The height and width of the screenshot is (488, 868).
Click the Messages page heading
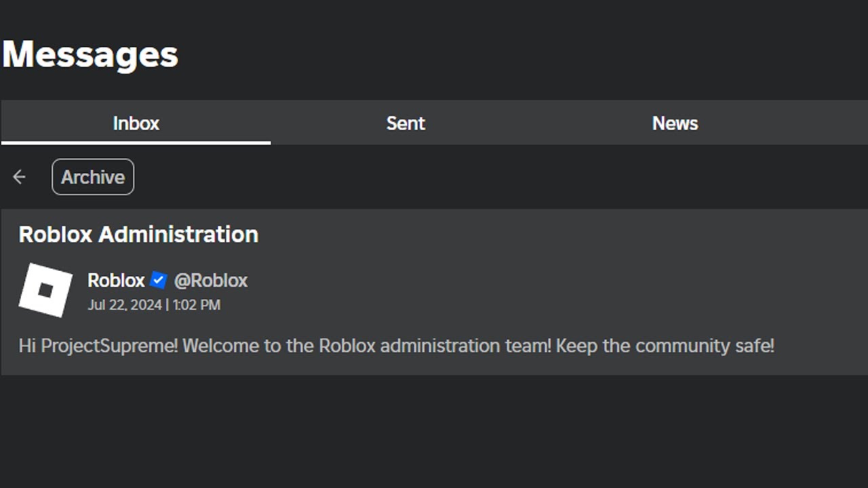coord(90,54)
